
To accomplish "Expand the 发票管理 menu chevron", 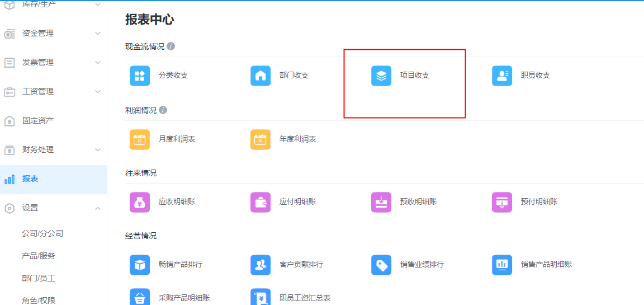I will 98,63.
